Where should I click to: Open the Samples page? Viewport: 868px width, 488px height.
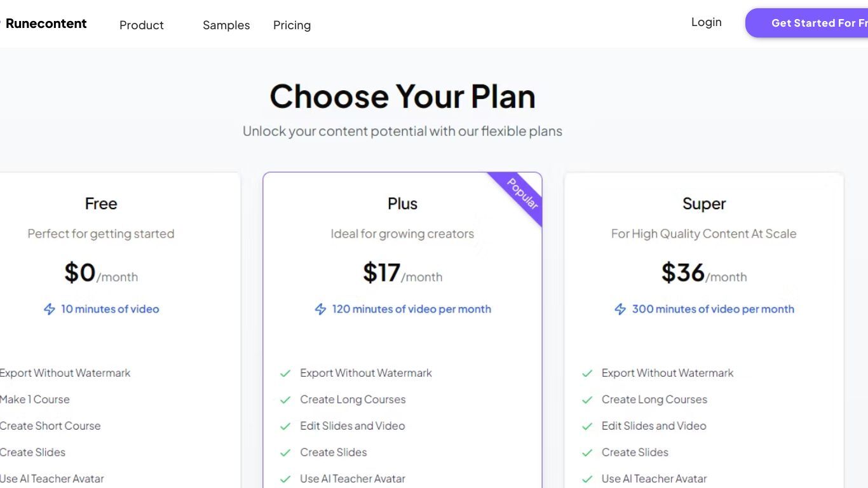click(x=226, y=25)
